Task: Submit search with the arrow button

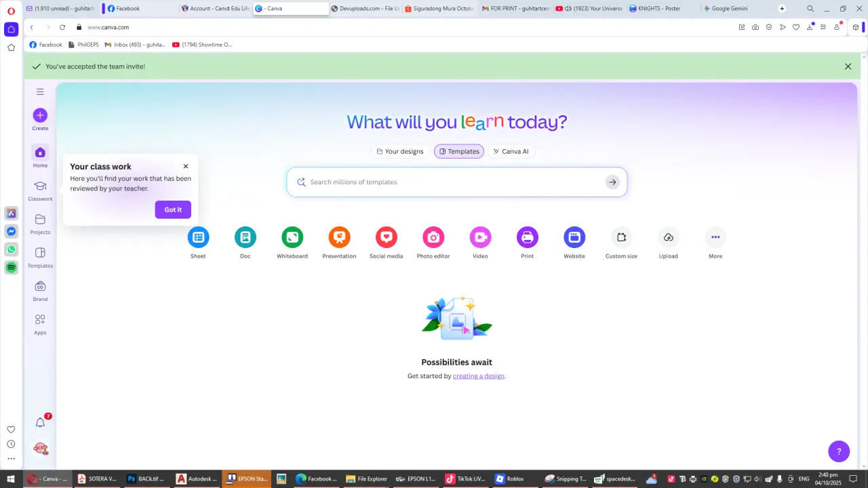Action: pos(612,182)
